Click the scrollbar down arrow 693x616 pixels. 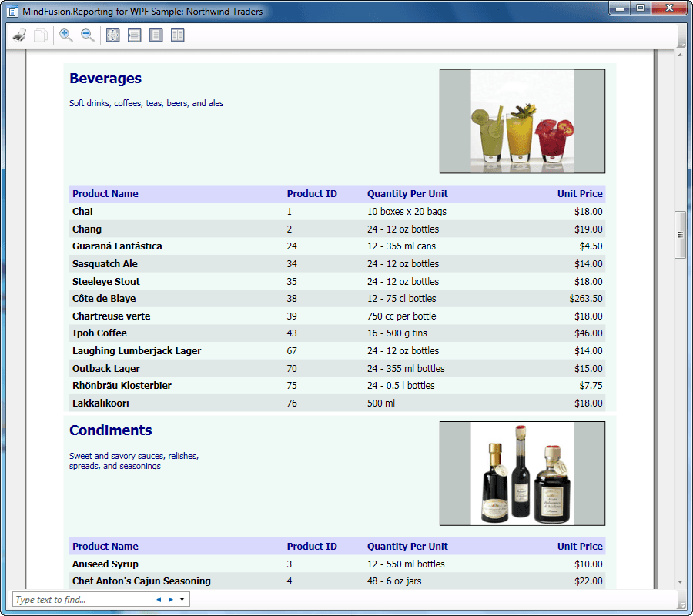(680, 582)
